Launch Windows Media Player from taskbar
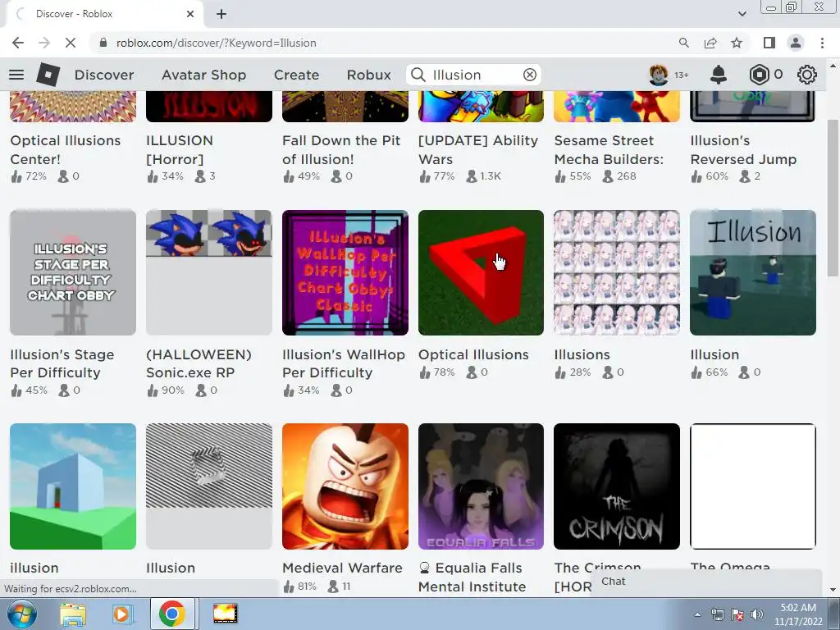 pos(122,614)
